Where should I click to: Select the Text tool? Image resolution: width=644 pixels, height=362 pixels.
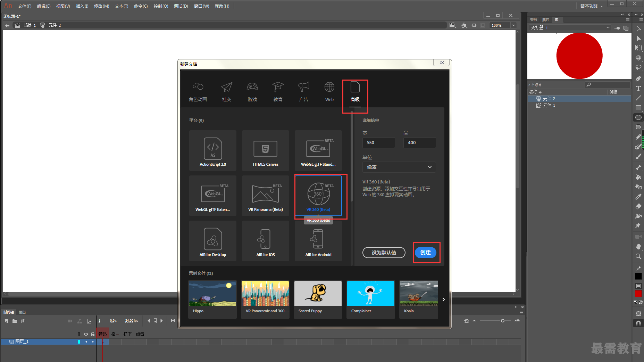coord(638,88)
